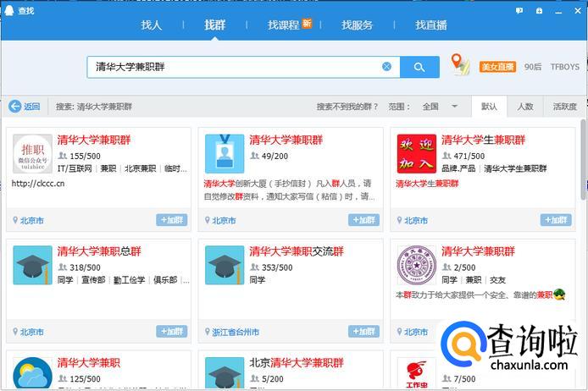The width and height of the screenshot is (588, 391).
Task: Click the 美女直播 hot tag
Action: [497, 67]
